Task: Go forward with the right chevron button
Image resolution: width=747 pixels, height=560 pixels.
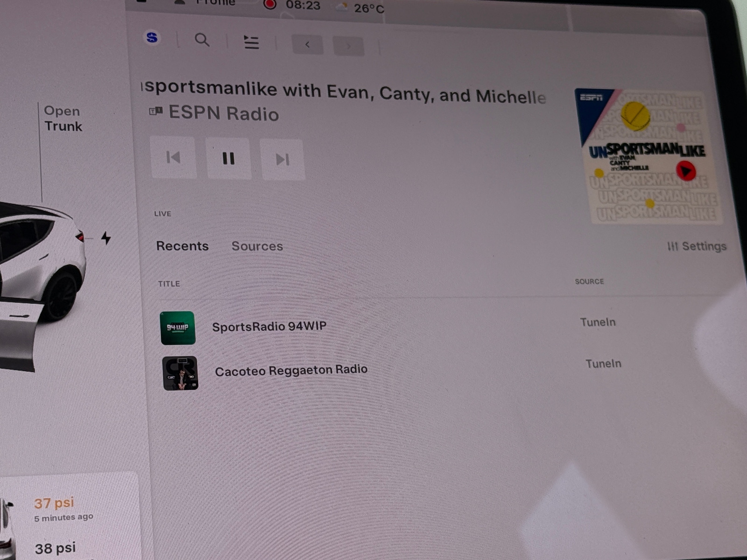Action: (348, 46)
